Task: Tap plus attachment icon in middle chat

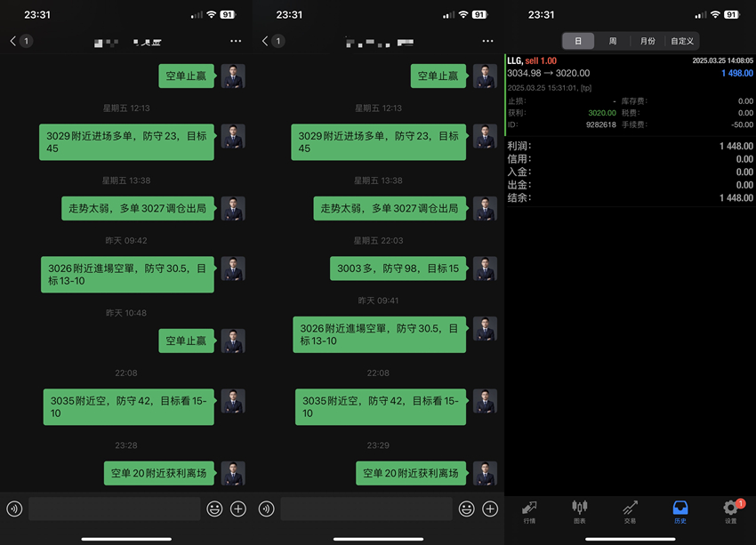Action: (490, 509)
